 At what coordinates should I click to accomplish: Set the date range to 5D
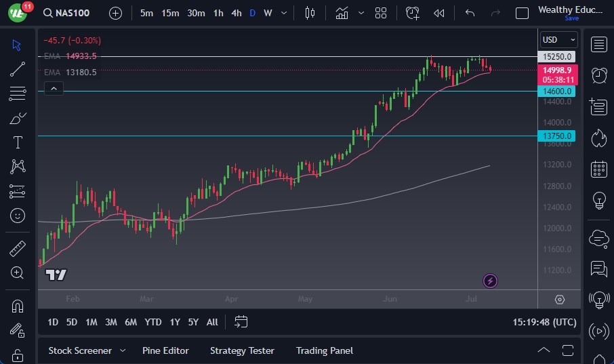72,322
